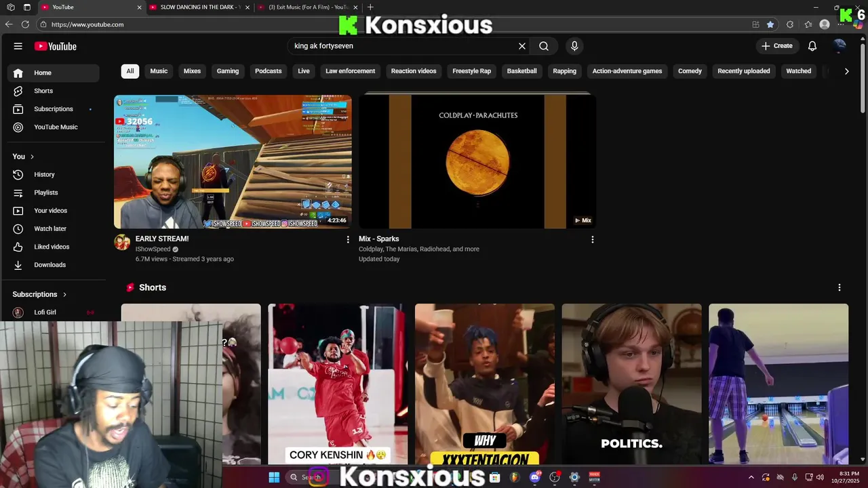This screenshot has width=868, height=488.
Task: Open a new browser tab with plus
Action: click(370, 7)
